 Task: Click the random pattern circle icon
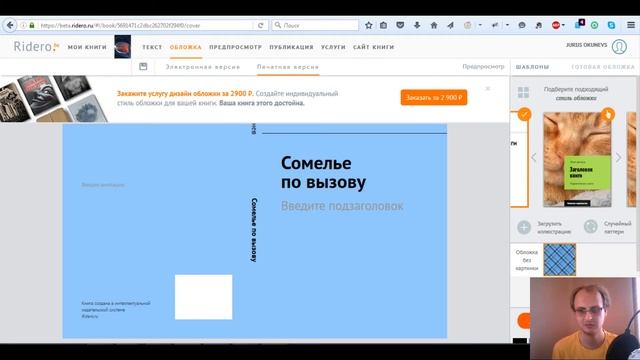tap(591, 227)
